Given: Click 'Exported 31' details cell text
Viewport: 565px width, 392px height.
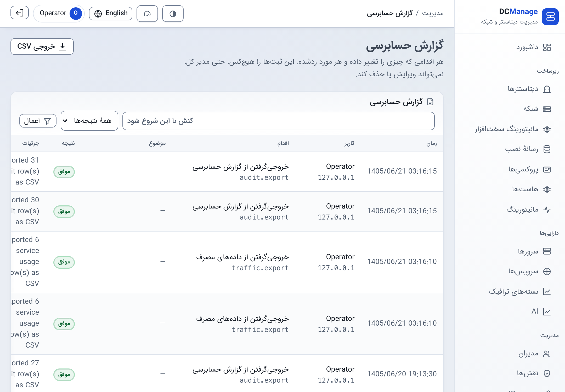Looking at the screenshot, I should click(25, 171).
